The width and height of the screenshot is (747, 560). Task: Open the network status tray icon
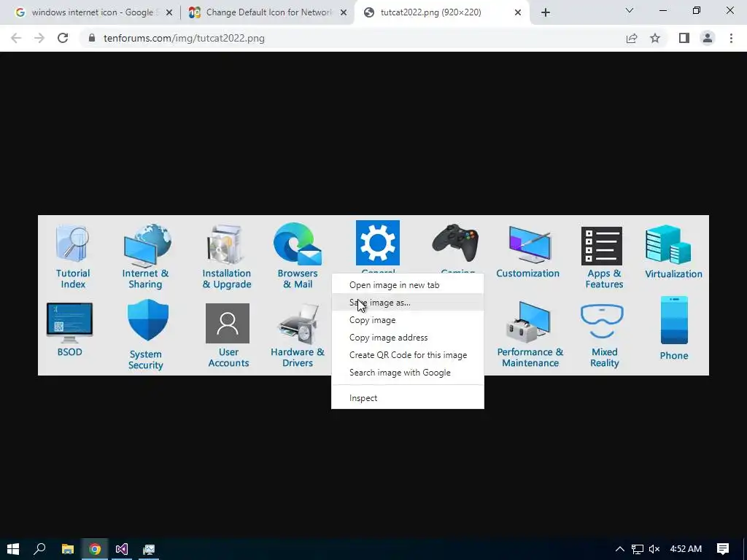[x=637, y=549]
